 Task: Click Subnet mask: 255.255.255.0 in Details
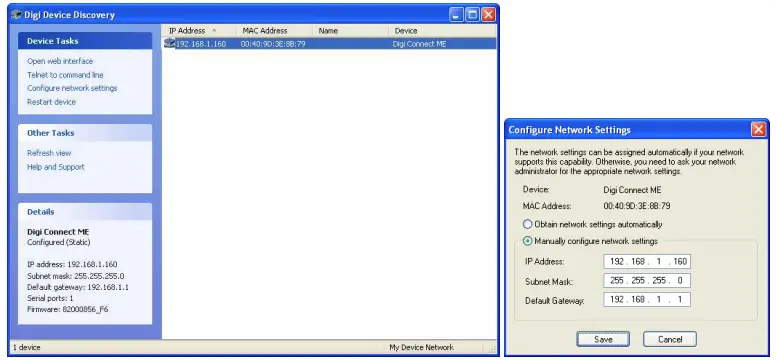click(x=76, y=276)
